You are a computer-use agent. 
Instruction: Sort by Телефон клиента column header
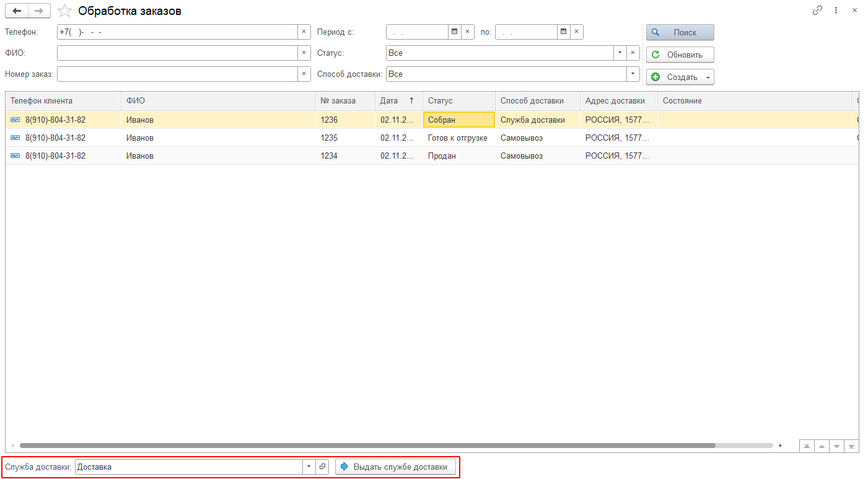pyautogui.click(x=63, y=100)
